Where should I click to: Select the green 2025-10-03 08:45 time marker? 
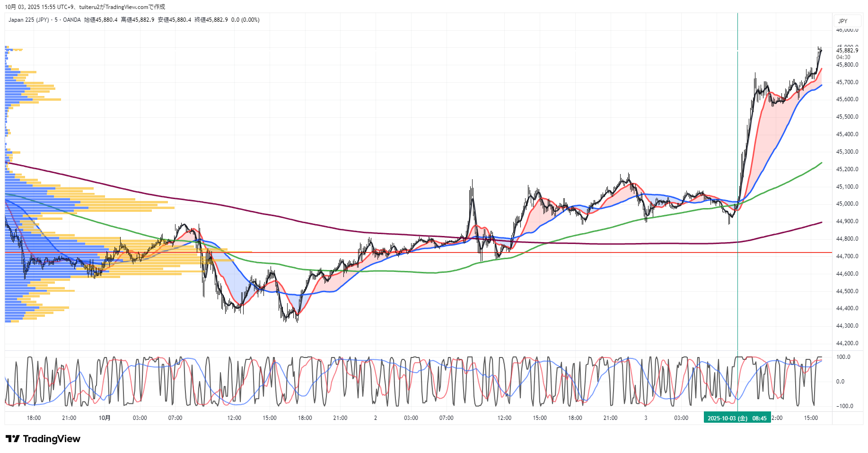737,418
